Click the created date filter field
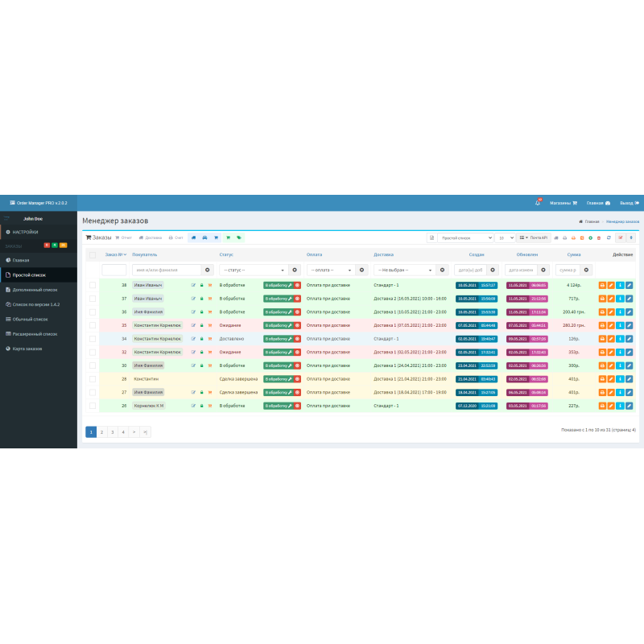Image resolution: width=644 pixels, height=644 pixels. click(470, 270)
